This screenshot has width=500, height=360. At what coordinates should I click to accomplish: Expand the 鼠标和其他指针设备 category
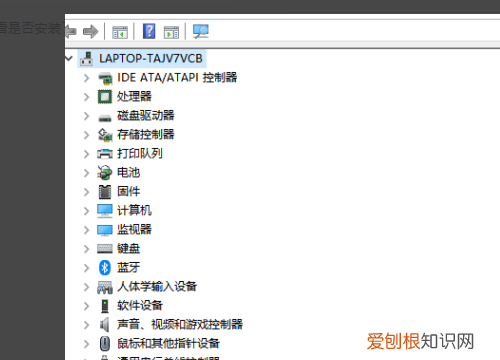87,344
